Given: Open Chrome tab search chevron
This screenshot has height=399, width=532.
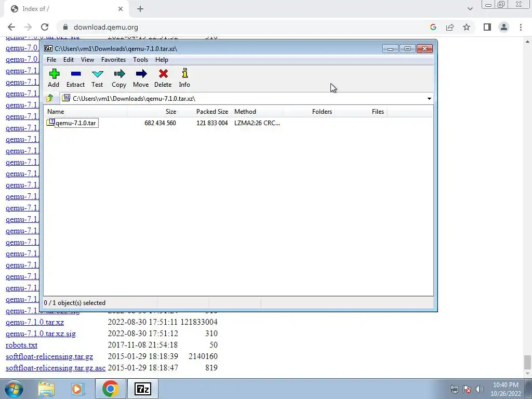Looking at the screenshot, I should pyautogui.click(x=470, y=9).
